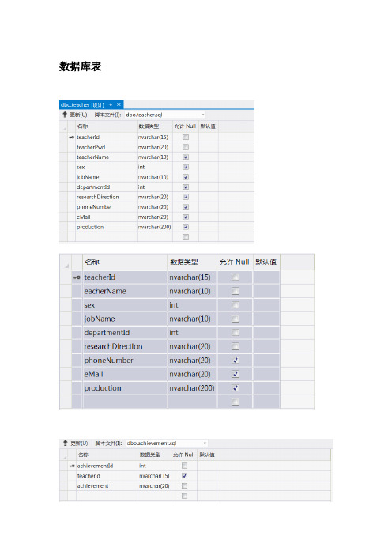Select the researchDirection name cell in enlarged table

click(x=125, y=346)
